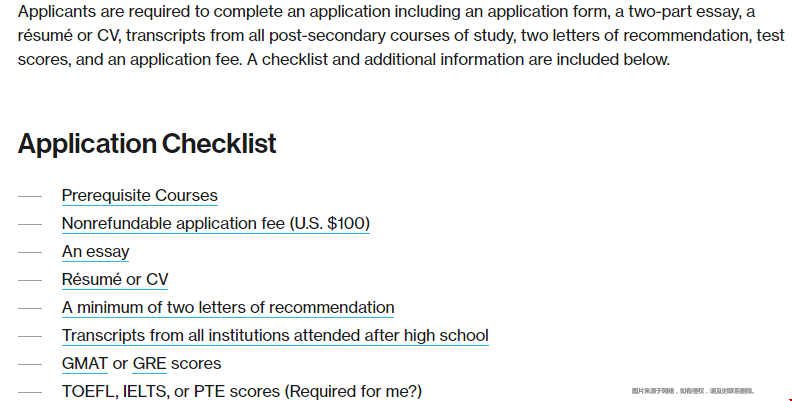Click the dash bullet before the Transcripts item
The height and width of the screenshot is (401, 792).
30,336
